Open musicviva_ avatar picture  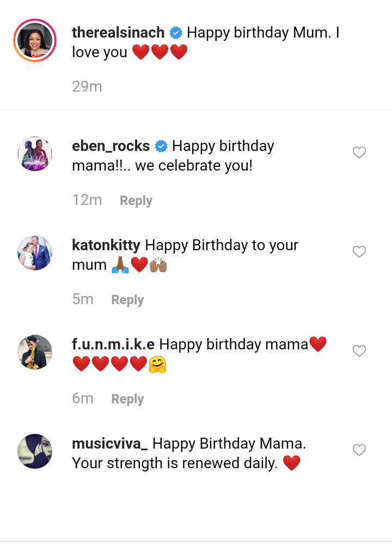point(35,451)
